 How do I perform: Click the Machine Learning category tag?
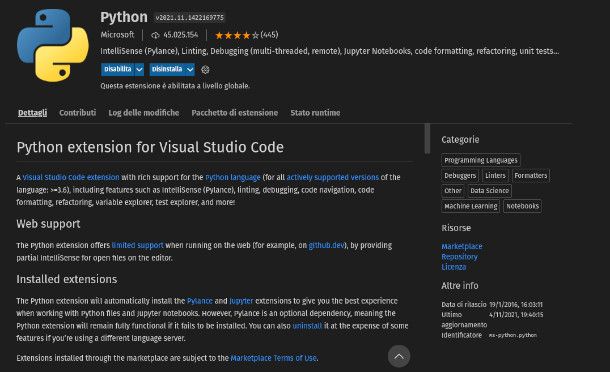pos(471,206)
